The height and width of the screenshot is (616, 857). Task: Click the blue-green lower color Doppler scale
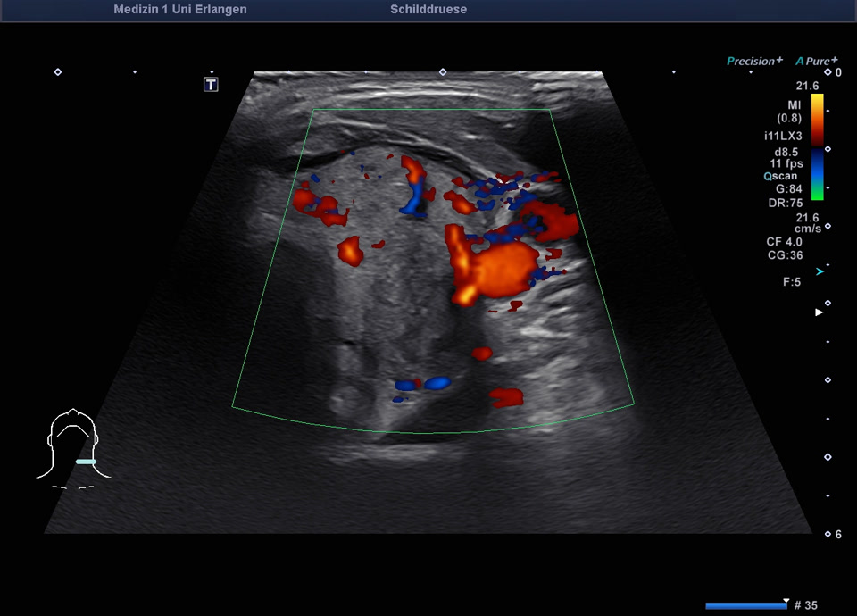[817, 175]
